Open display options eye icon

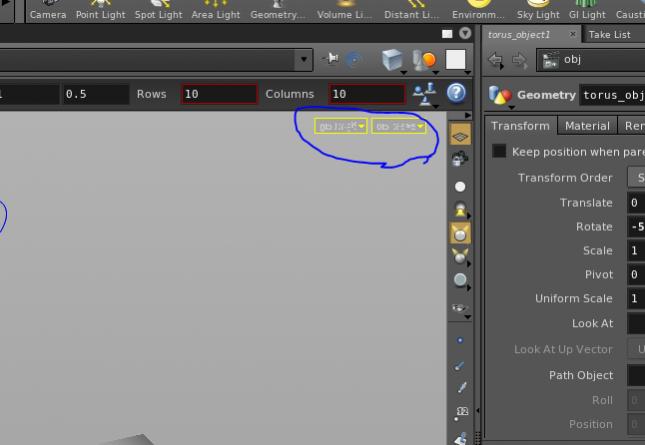point(459,308)
